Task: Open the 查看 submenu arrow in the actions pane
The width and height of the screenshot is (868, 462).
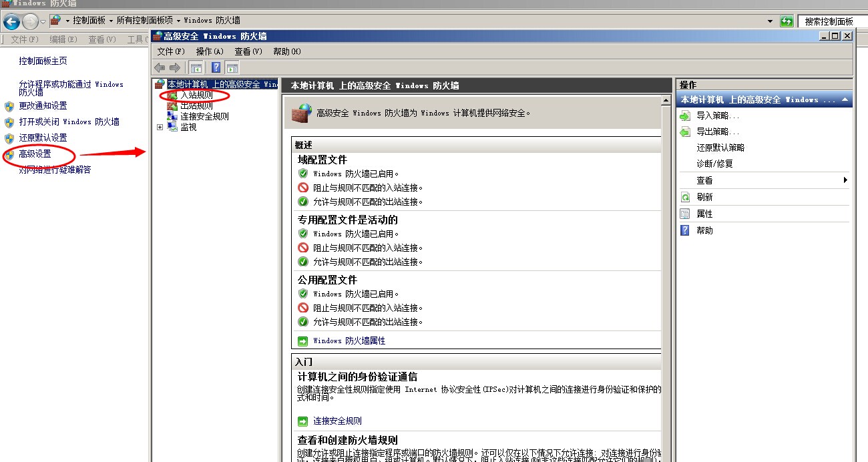Action: pos(845,180)
